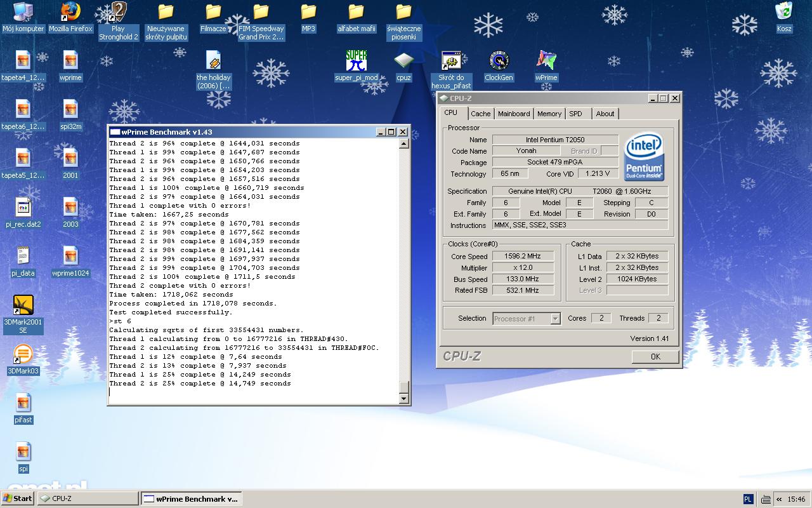Click PL language indicator in tray
The image size is (812, 508).
coord(748,499)
